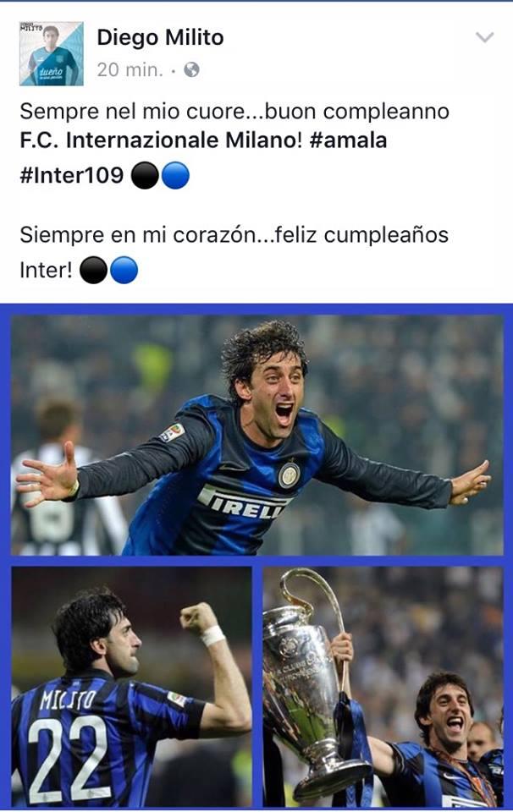Open the F.C. Internazionale Milano page link
The width and height of the screenshot is (513, 812).
point(161,140)
